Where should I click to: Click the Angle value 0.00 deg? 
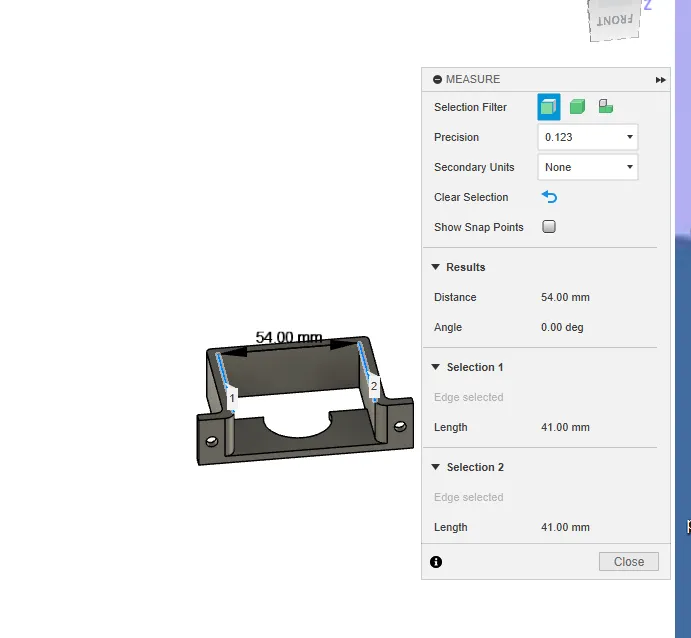point(562,327)
